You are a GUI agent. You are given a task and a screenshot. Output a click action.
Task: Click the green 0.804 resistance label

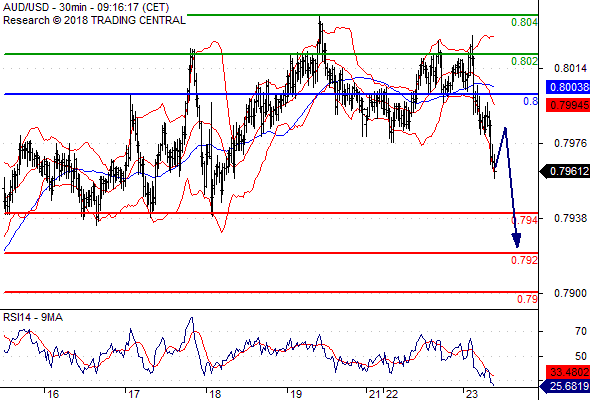point(524,22)
